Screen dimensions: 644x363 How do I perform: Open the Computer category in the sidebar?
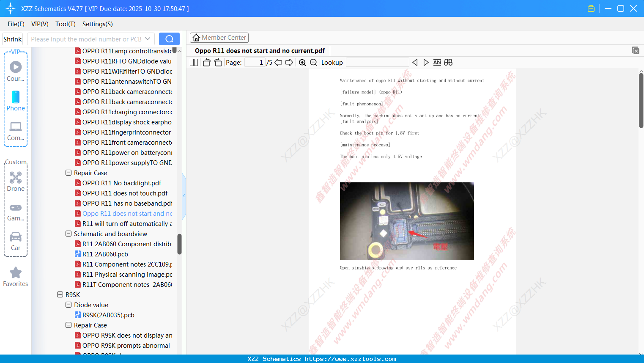(x=16, y=131)
